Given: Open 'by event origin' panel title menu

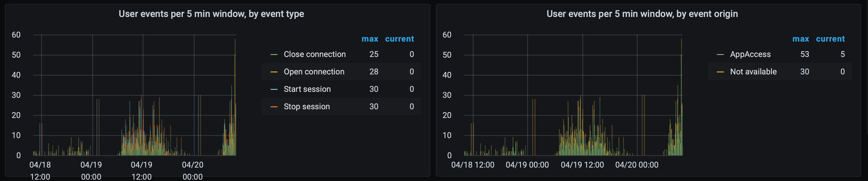Looking at the screenshot, I should (x=642, y=14).
